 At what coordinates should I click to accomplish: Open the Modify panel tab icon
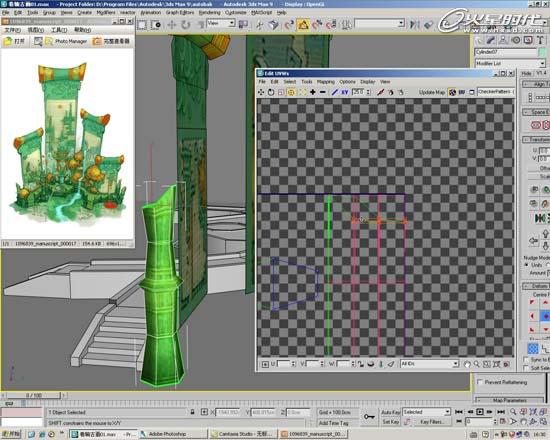pos(491,40)
